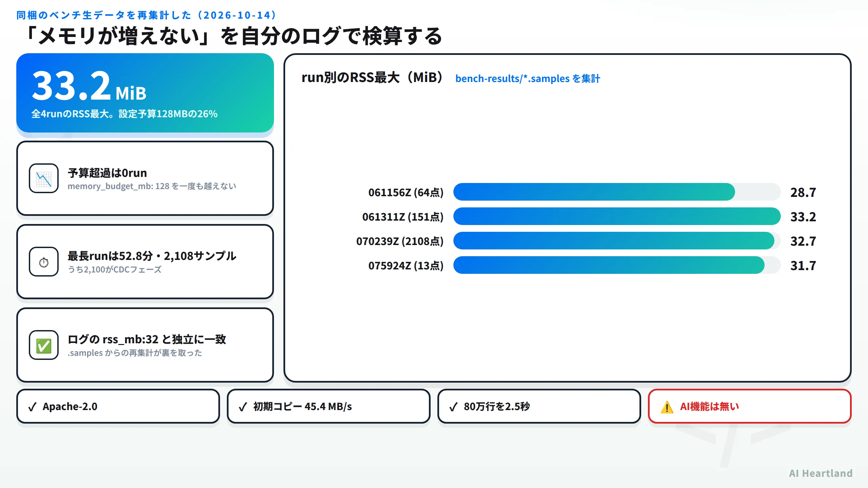The image size is (868, 488).
Task: Click the 061311Z run progress bar
Action: coord(617,216)
